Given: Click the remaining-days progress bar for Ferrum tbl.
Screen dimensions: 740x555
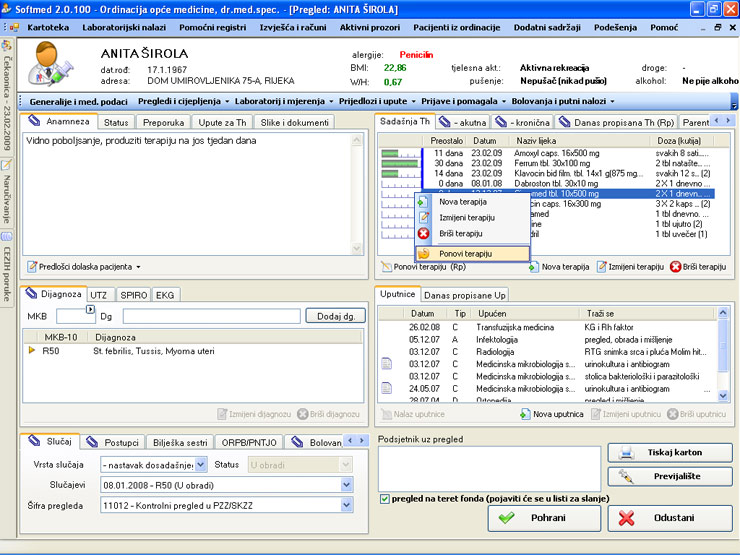Looking at the screenshot, I should [400, 163].
